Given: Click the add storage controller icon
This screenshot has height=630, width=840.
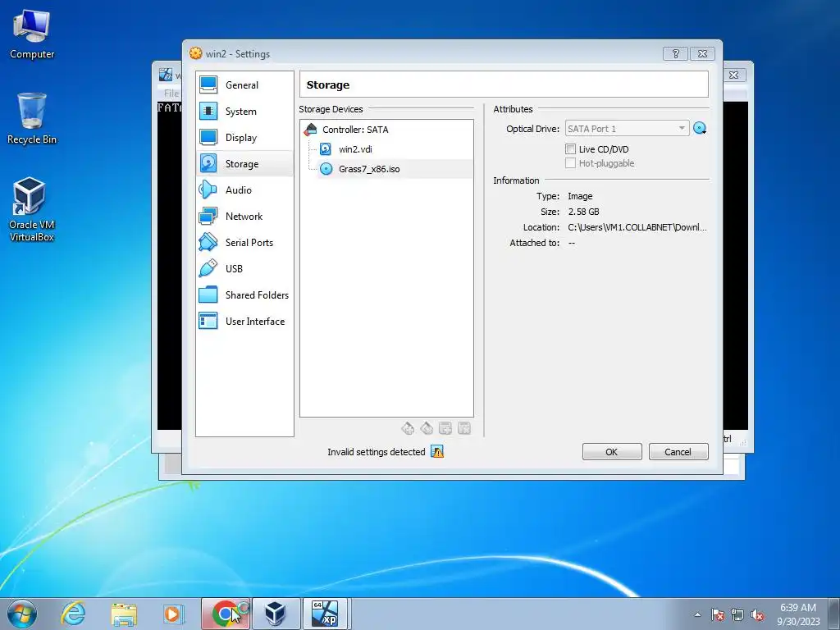Looking at the screenshot, I should [408, 428].
